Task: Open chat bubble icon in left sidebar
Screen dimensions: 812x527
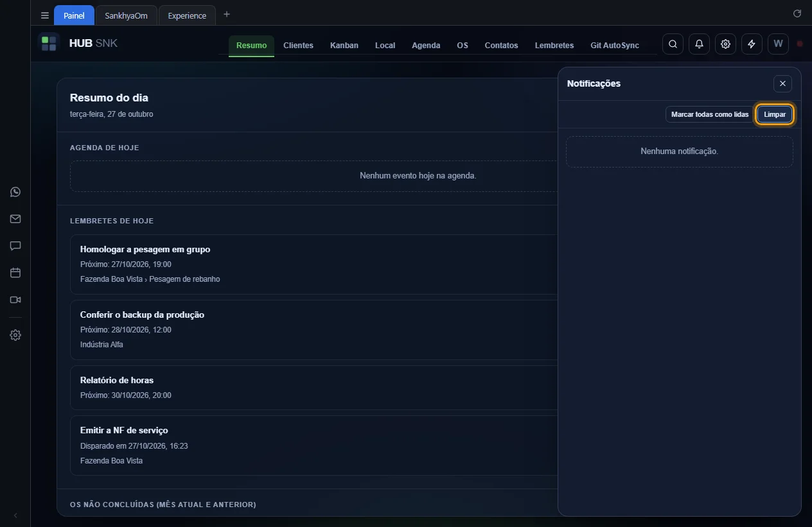Action: click(x=15, y=246)
